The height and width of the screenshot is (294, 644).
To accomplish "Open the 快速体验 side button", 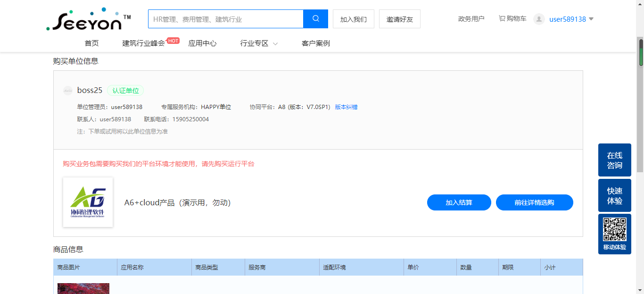I will tap(615, 196).
